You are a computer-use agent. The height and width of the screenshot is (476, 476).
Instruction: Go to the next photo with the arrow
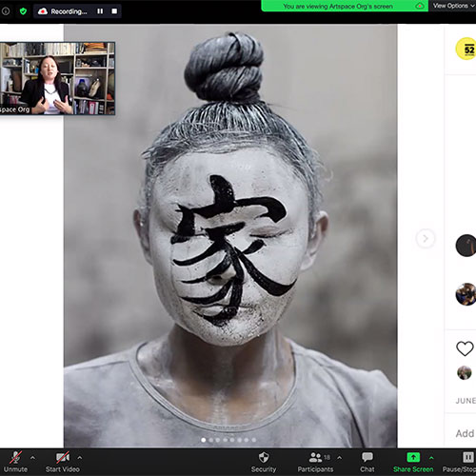(426, 238)
